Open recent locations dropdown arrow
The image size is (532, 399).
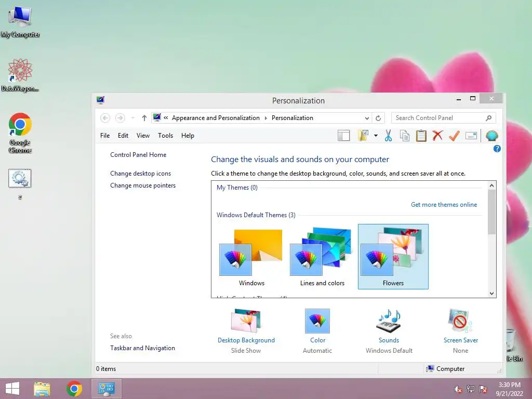click(132, 118)
